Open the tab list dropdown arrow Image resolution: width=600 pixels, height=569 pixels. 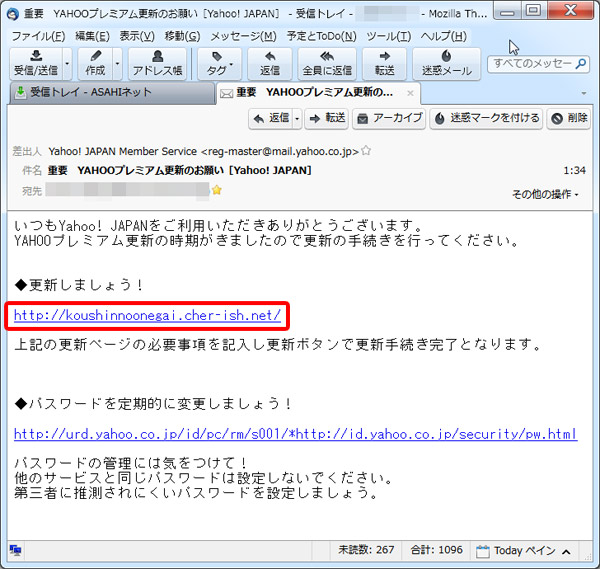tap(584, 93)
